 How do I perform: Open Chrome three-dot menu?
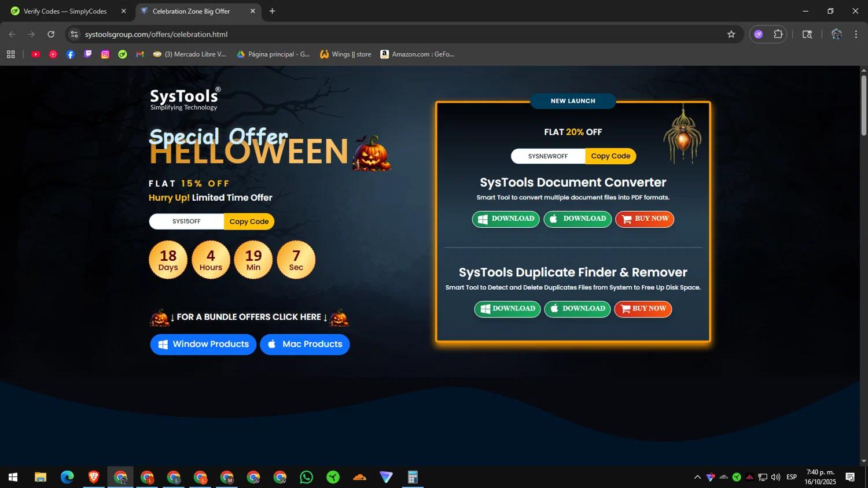[x=856, y=34]
